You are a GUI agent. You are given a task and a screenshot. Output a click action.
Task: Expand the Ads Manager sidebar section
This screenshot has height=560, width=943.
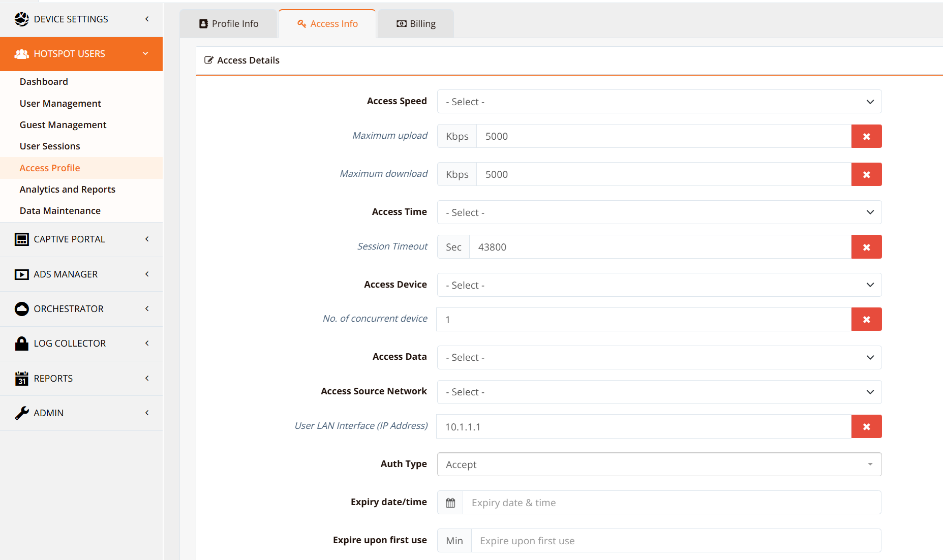81,274
